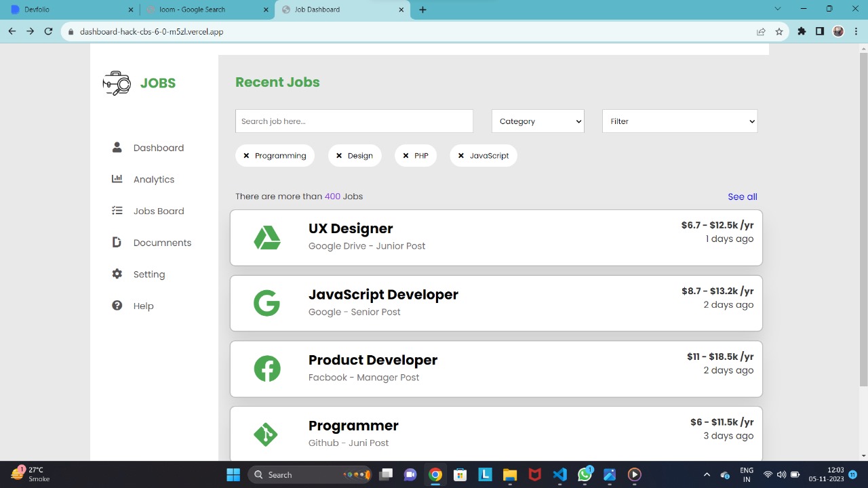This screenshot has height=488, width=868.
Task: Open the browser extensions puzzle icon
Action: click(802, 31)
